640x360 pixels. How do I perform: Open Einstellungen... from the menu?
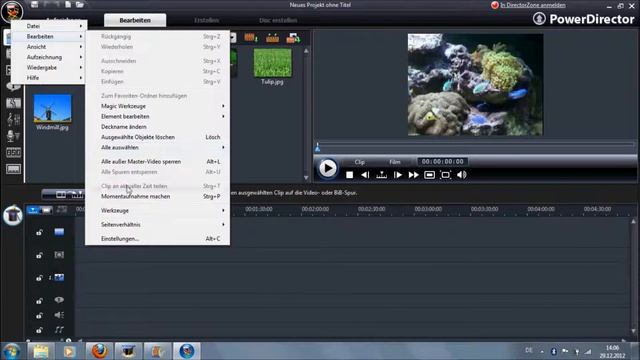158,239
